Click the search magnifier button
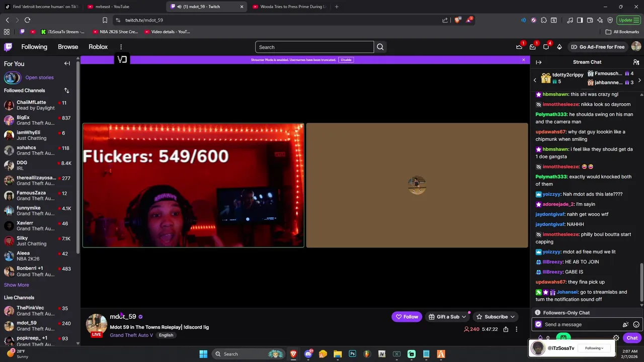644x362 pixels. point(380,47)
